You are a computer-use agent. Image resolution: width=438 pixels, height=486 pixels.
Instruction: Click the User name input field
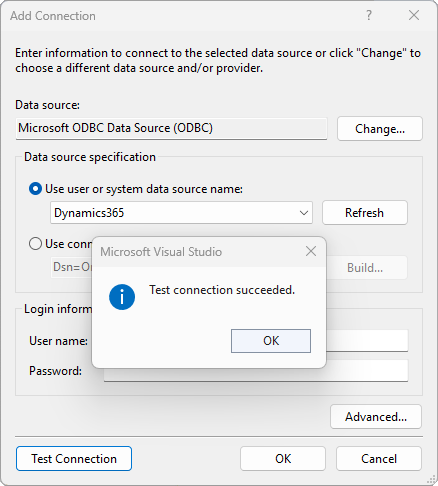[x=367, y=340]
